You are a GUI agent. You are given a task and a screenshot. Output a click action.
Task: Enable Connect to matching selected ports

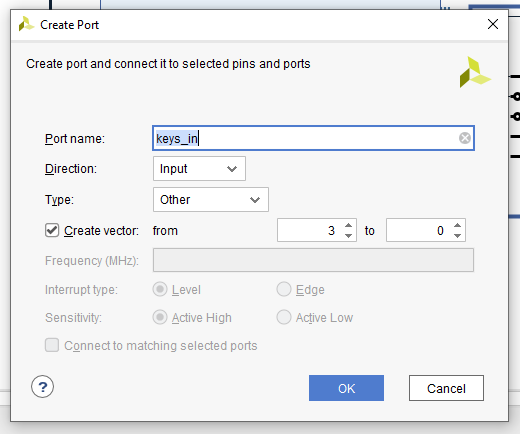click(52, 345)
